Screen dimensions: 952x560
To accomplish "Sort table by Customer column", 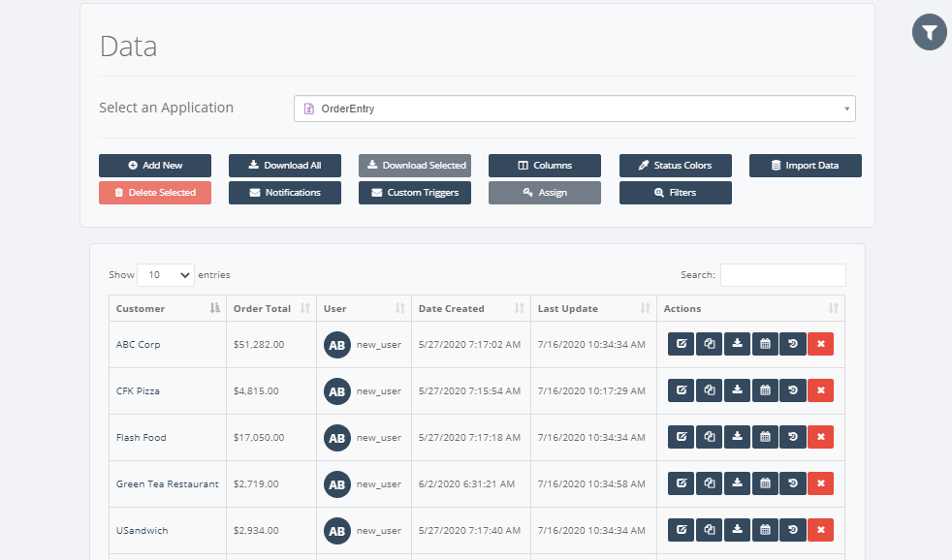I will (x=168, y=308).
